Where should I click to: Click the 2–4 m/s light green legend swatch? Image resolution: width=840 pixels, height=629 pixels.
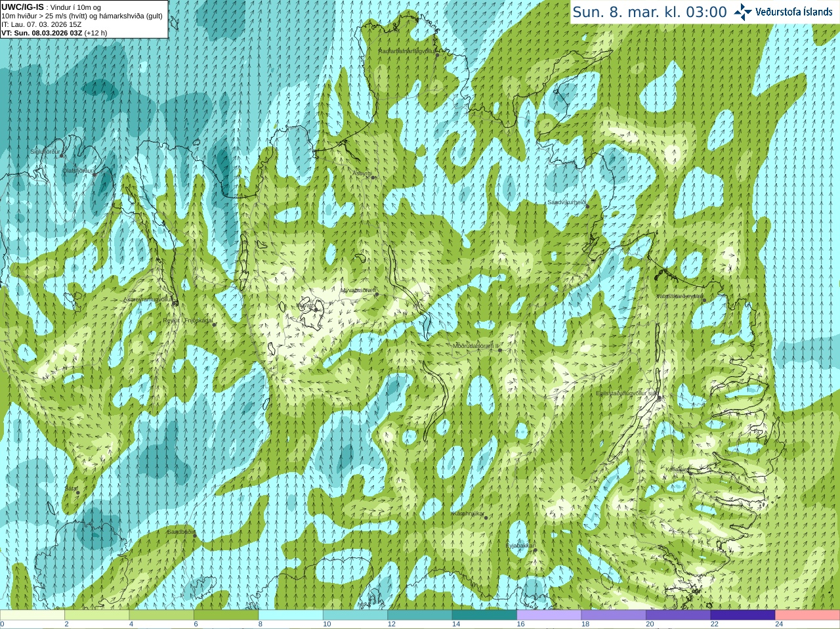[97, 615]
